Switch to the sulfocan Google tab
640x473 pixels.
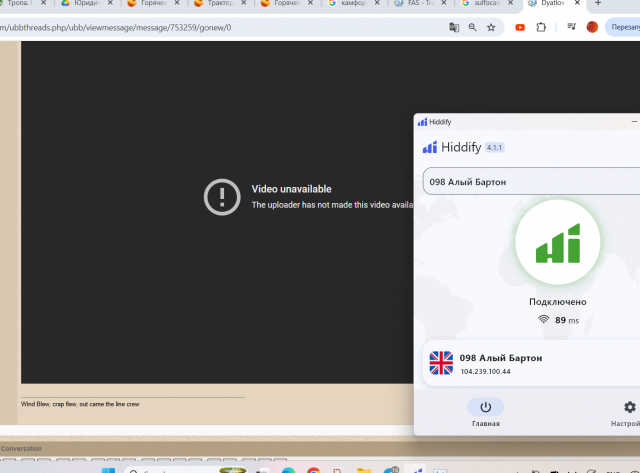[x=487, y=4]
